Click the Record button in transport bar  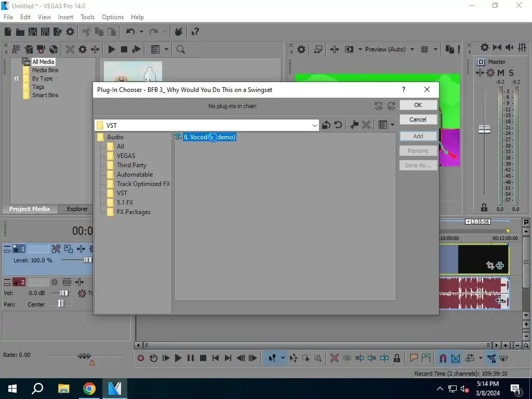tap(140, 358)
